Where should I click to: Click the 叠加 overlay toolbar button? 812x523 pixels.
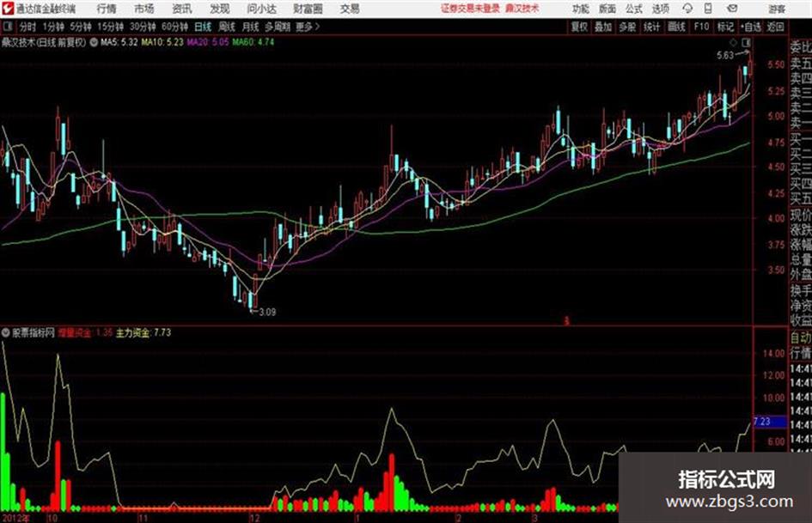tap(603, 27)
